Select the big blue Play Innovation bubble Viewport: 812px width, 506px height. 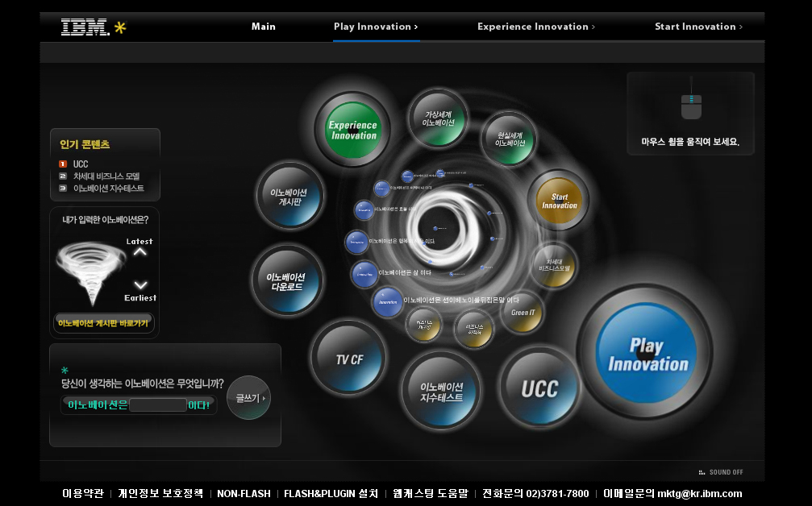(646, 353)
